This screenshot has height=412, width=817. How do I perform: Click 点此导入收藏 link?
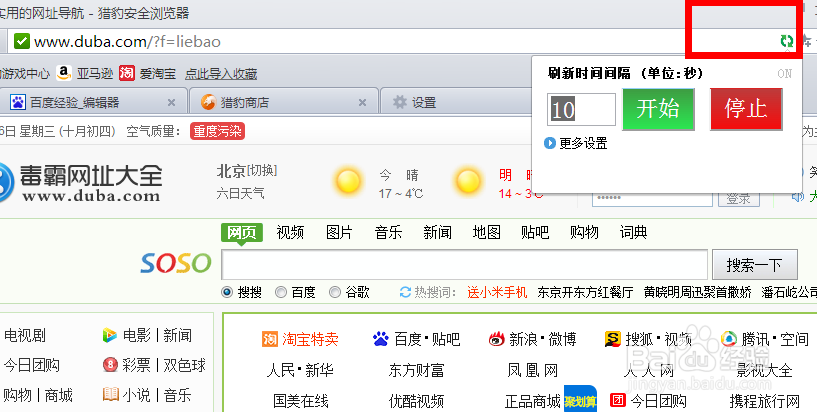coord(221,74)
